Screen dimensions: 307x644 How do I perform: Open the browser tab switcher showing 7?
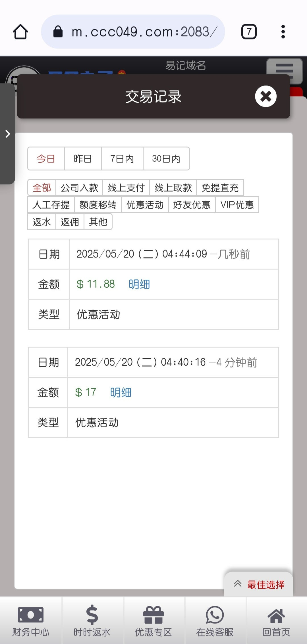[249, 32]
